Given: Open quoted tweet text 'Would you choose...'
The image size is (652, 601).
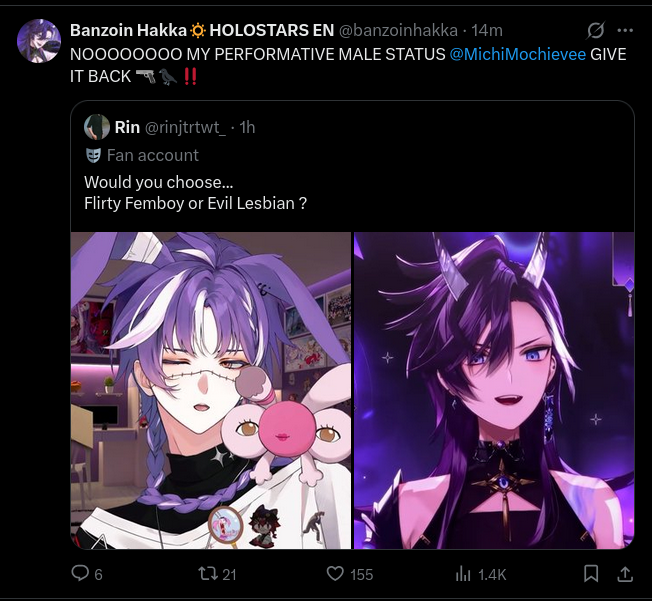Looking at the screenshot, I should (x=158, y=182).
